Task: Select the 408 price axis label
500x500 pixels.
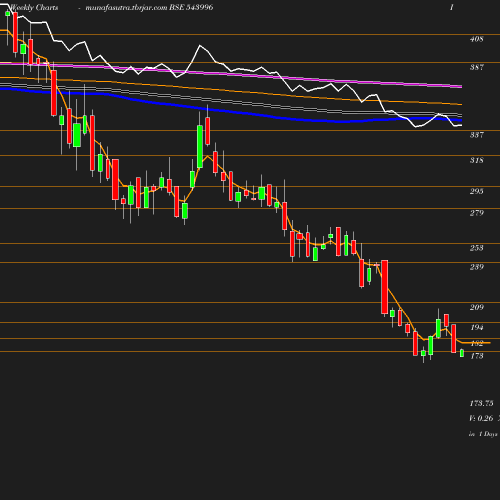Action: [476, 39]
